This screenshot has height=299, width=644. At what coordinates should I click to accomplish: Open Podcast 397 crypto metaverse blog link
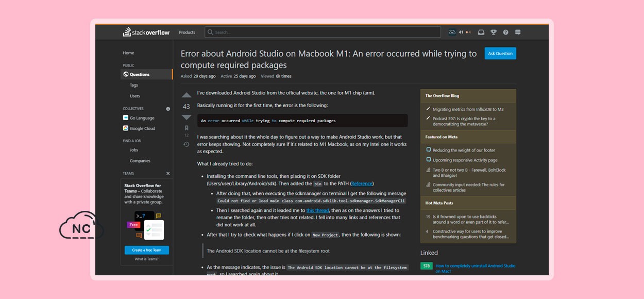[464, 121]
